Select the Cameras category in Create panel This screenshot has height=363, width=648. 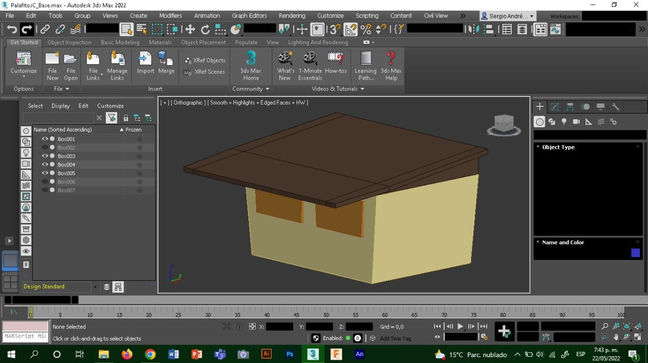tap(576, 122)
